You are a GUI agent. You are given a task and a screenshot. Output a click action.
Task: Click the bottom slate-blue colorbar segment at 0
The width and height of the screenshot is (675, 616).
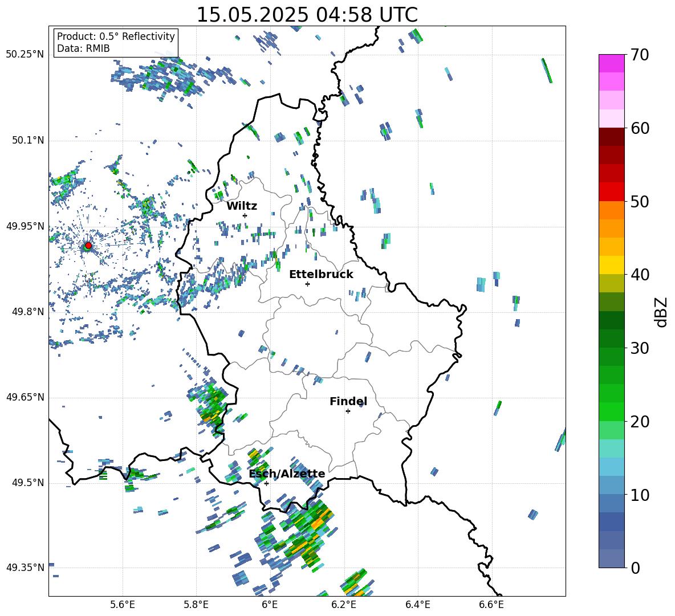[x=612, y=558]
